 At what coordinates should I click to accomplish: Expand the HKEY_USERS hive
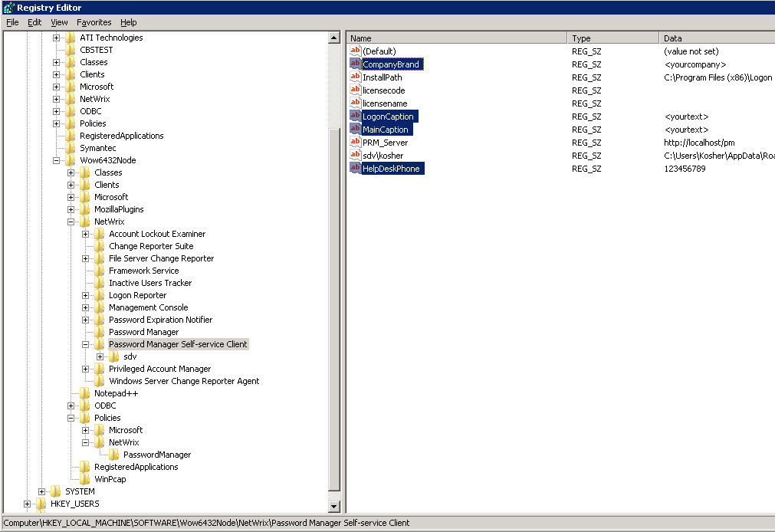(x=28, y=504)
